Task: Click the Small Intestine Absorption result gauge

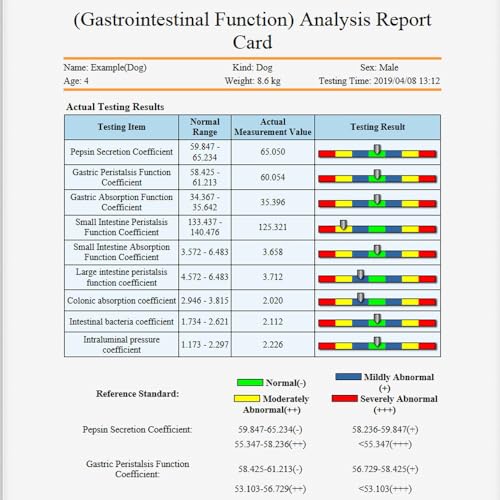Action: point(377,252)
